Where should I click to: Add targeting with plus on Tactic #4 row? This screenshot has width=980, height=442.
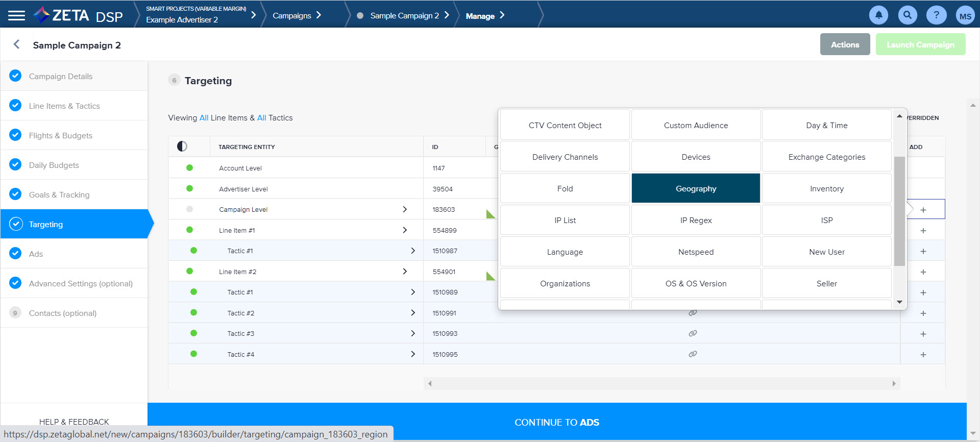[923, 355]
